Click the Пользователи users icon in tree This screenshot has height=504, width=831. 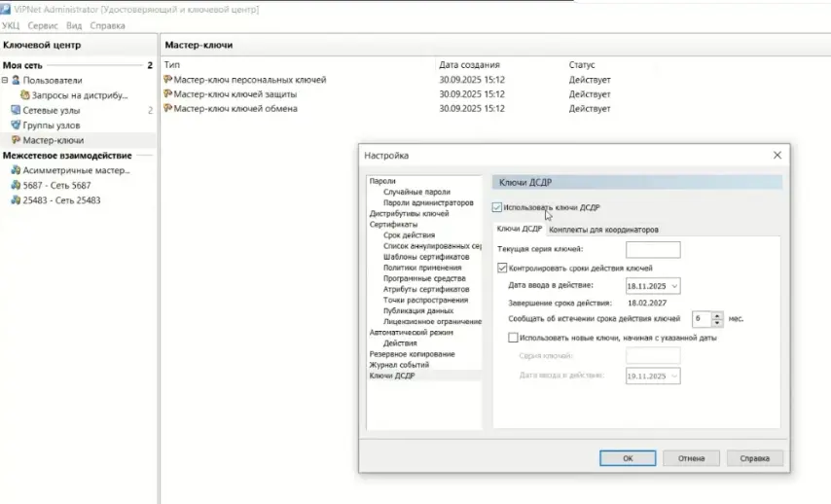click(16, 81)
